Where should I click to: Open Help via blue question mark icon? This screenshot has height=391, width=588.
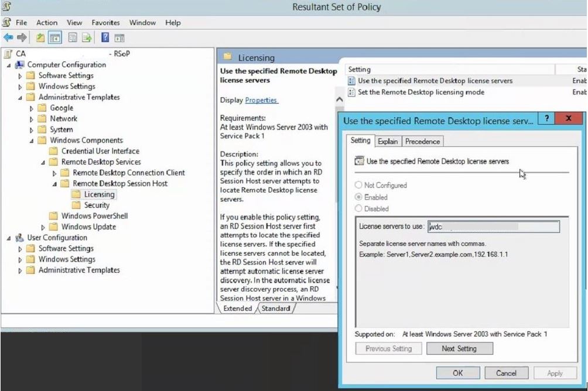click(105, 37)
